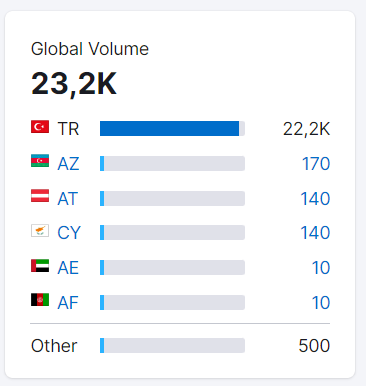Screen dimensions: 366x386
Task: Click the 10 volume value for AE
Action: pyautogui.click(x=321, y=268)
